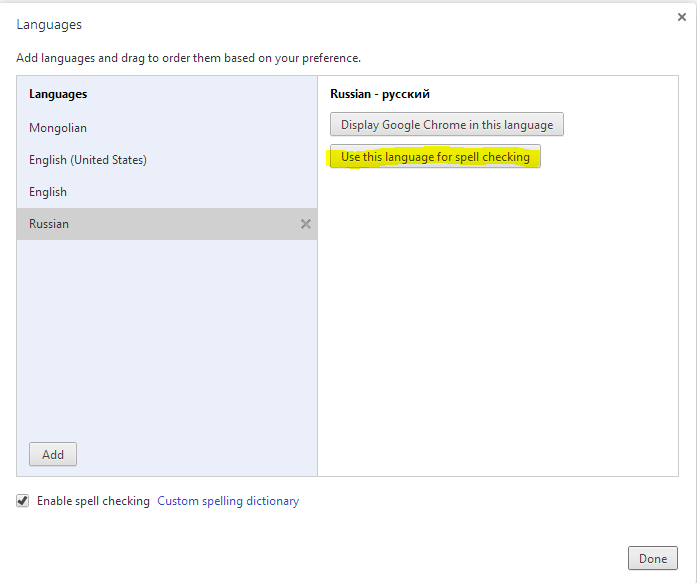Screen dimensions: 697x583
Task: Select the highlighted Russian list row
Action: click(x=167, y=224)
